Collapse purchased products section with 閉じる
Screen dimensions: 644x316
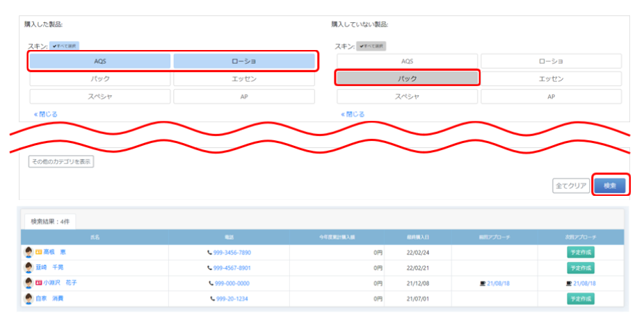pyautogui.click(x=46, y=114)
